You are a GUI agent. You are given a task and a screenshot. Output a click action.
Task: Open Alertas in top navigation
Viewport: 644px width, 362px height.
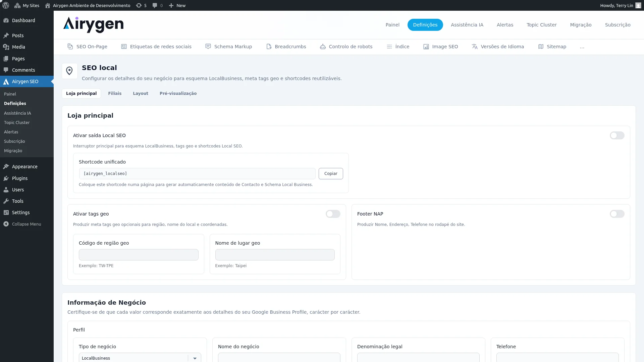pyautogui.click(x=505, y=25)
